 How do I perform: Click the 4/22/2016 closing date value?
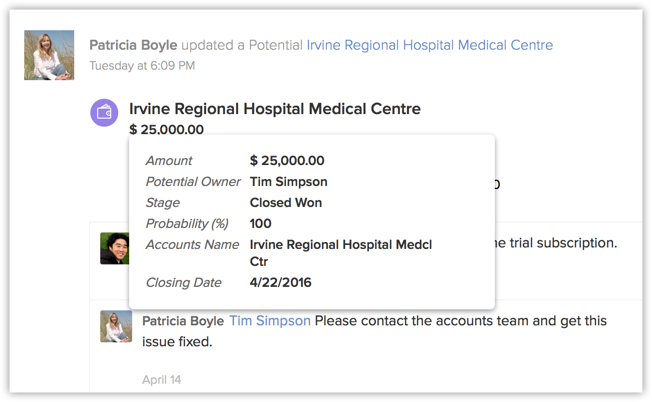280,282
